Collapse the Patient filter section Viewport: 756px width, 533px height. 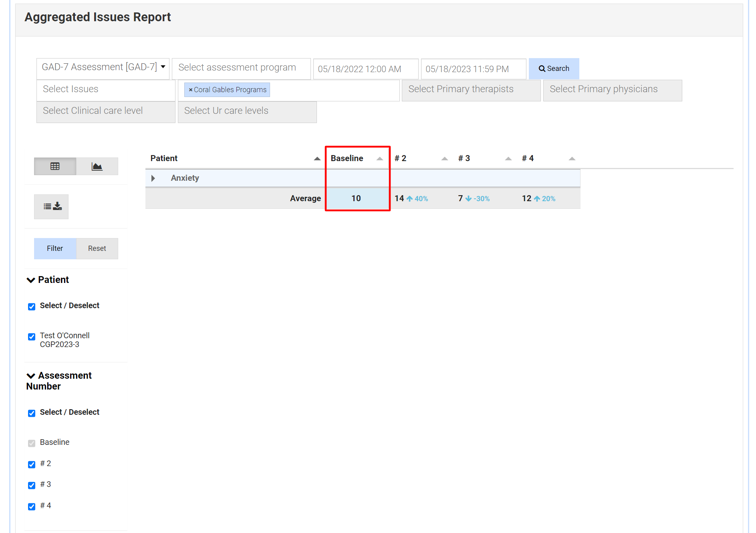tap(31, 280)
